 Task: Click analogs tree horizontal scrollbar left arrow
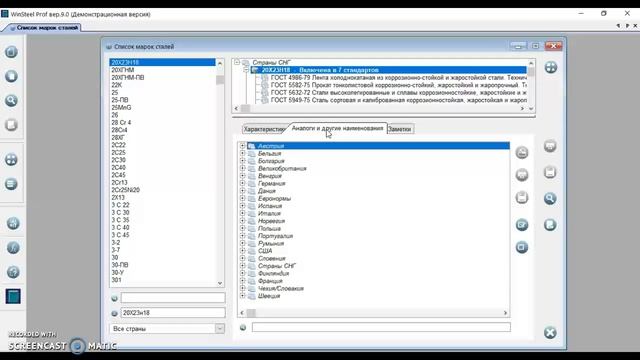tap(242, 313)
